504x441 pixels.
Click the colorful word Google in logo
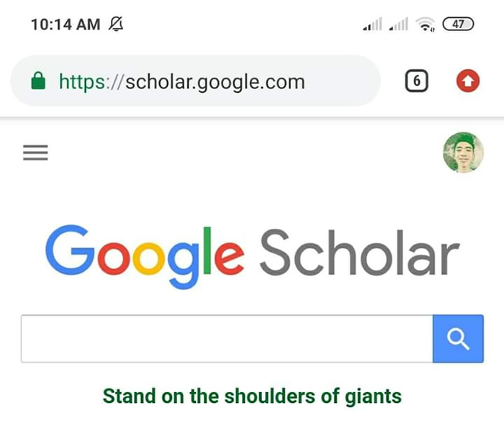click(x=144, y=253)
